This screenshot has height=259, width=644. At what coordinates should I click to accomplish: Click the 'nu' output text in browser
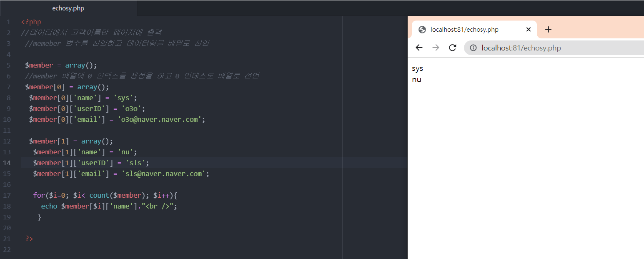(416, 80)
